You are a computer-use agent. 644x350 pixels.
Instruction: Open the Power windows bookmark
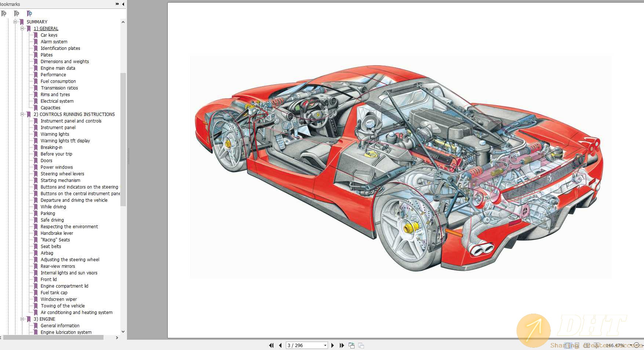[x=57, y=167]
